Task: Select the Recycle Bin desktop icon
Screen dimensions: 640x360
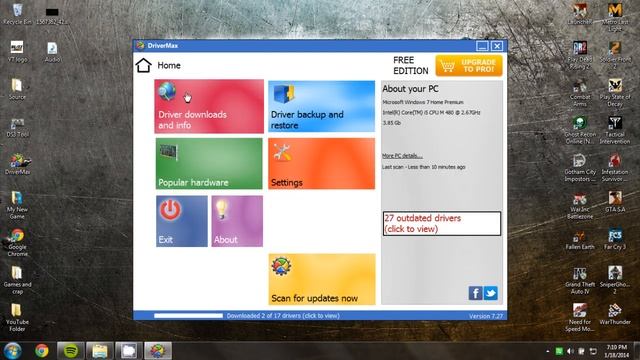Action: [17, 14]
